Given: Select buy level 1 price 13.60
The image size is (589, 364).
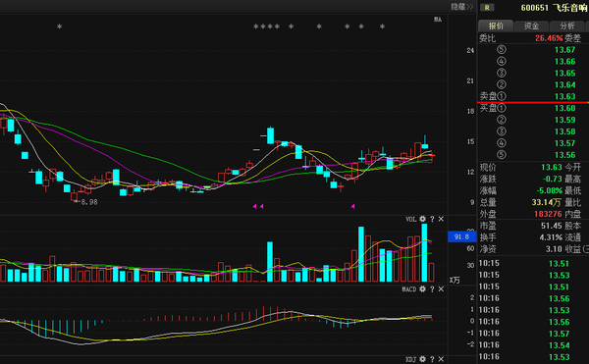Looking at the screenshot, I should click(x=565, y=108).
